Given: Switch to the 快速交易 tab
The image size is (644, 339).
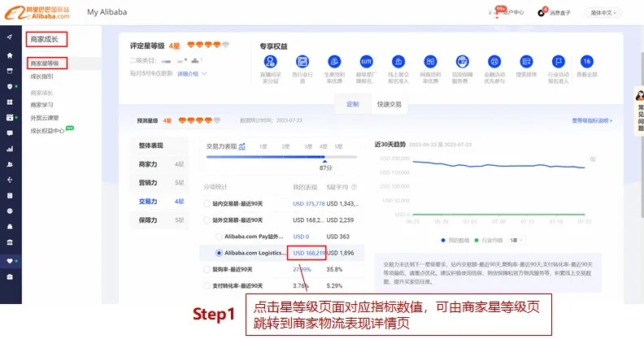Looking at the screenshot, I should pos(389,104).
